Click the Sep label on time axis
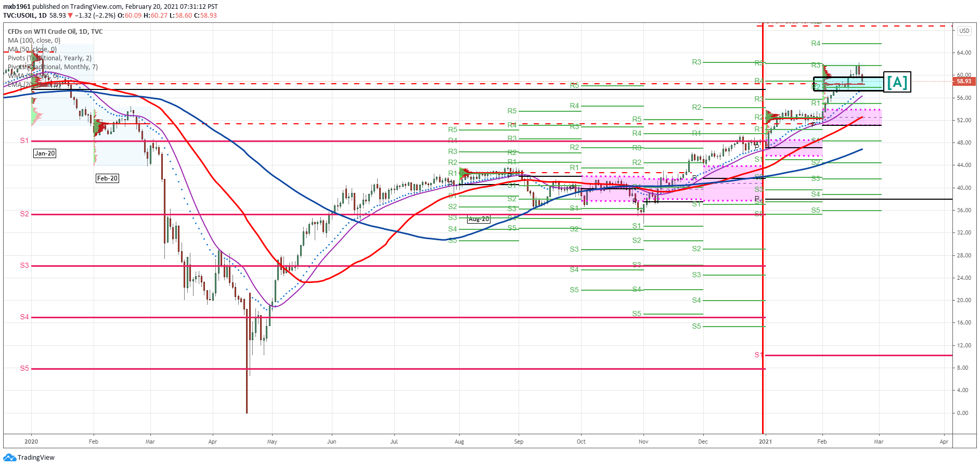Image resolution: width=980 pixels, height=467 pixels. coord(519,442)
